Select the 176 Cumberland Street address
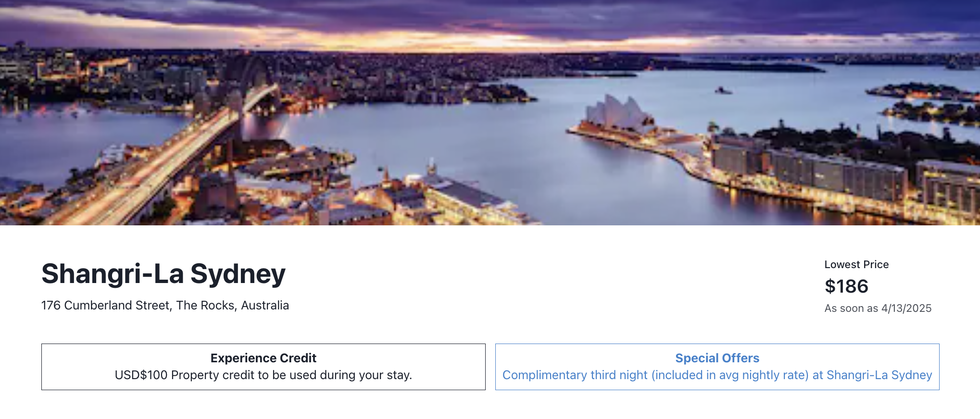 105,305
